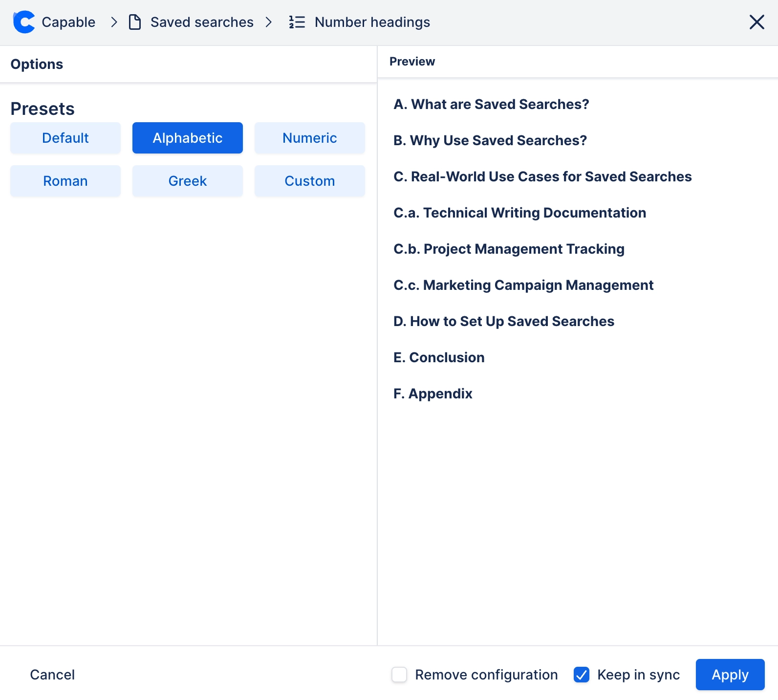The height and width of the screenshot is (700, 778).
Task: Switch to the Roman preset
Action: (x=65, y=181)
